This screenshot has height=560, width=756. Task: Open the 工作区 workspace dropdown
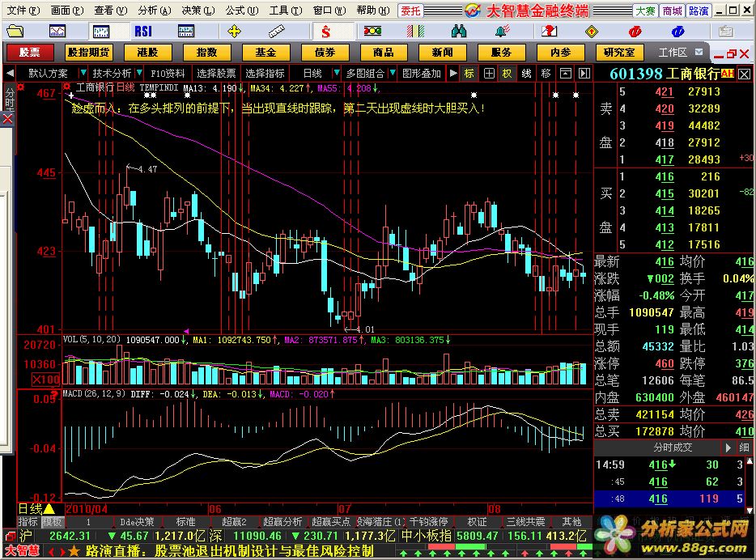(699, 52)
